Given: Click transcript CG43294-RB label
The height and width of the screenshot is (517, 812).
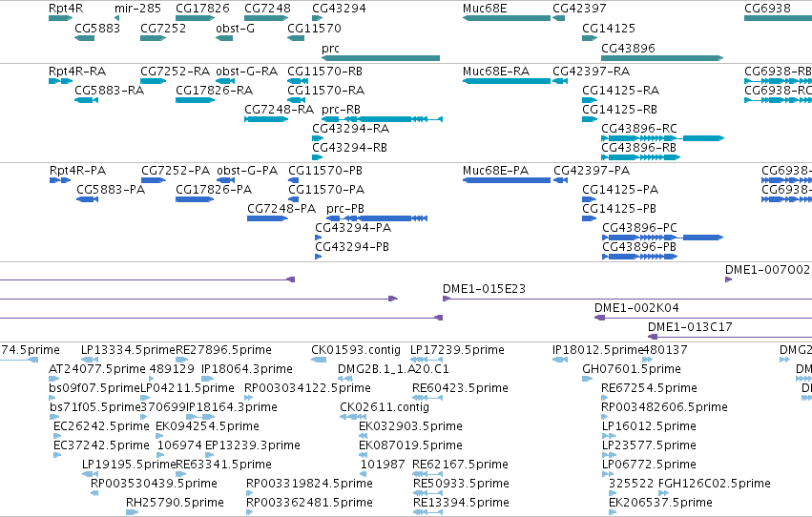Looking at the screenshot, I should [349, 148].
